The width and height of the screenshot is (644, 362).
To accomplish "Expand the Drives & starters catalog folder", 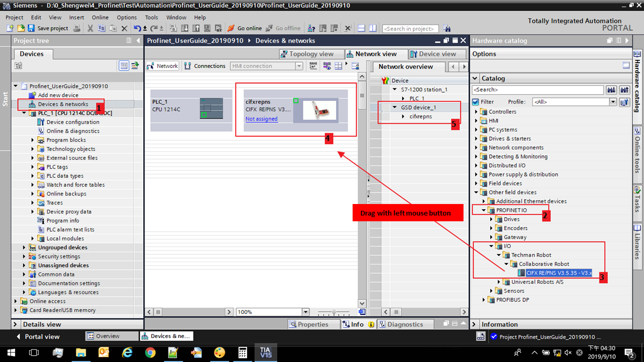I will click(x=476, y=139).
